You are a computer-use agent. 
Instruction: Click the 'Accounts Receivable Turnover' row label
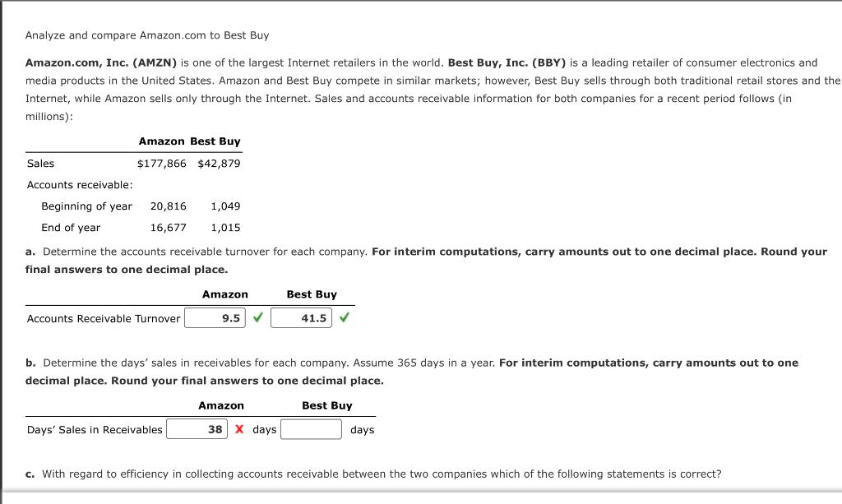pyautogui.click(x=104, y=318)
